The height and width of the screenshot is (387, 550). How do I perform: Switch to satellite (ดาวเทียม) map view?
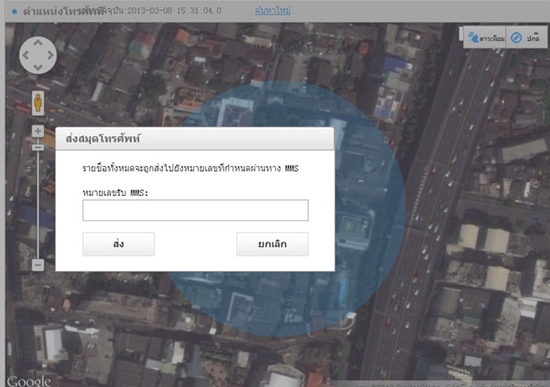485,38
